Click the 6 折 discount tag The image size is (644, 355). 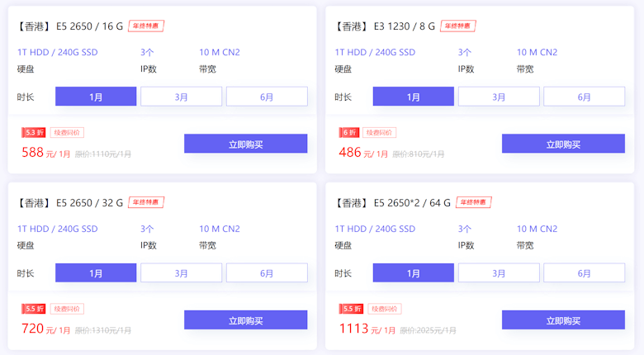tap(349, 132)
